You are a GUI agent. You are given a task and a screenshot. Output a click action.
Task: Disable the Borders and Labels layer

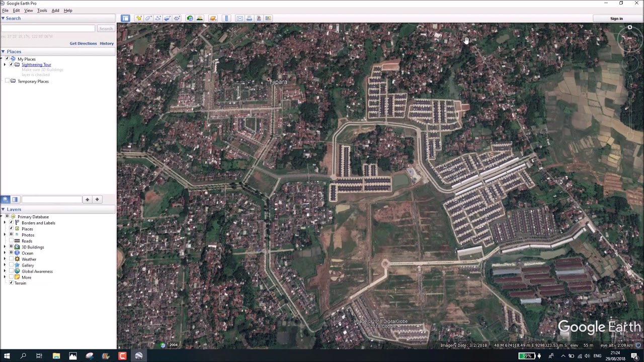pyautogui.click(x=11, y=223)
